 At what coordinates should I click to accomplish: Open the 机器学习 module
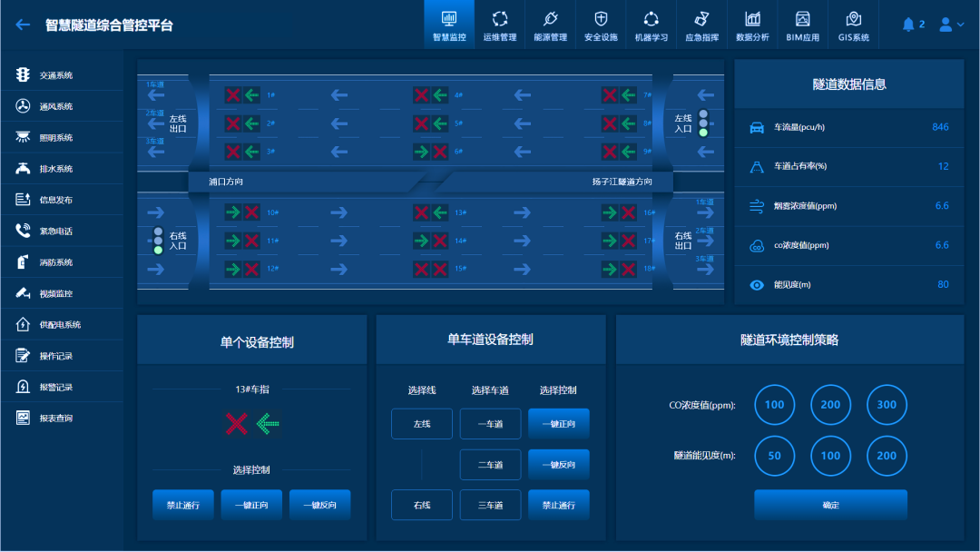click(651, 25)
